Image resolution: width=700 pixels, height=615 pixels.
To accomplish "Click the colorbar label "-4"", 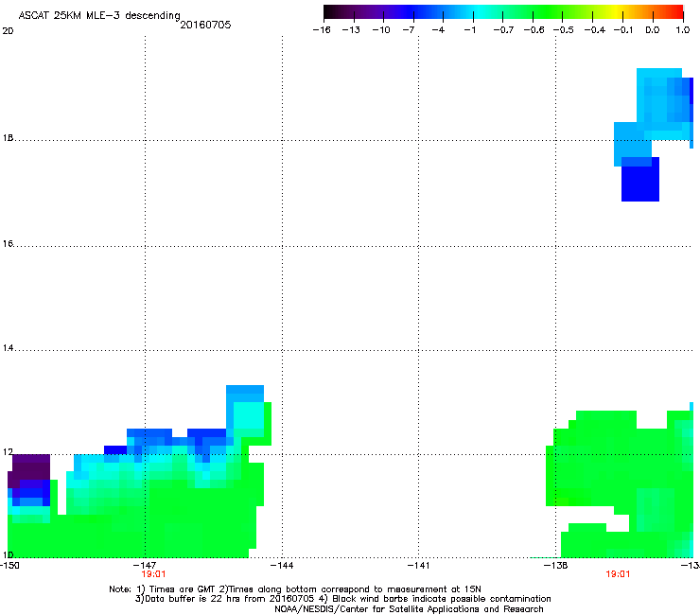I will (x=438, y=30).
